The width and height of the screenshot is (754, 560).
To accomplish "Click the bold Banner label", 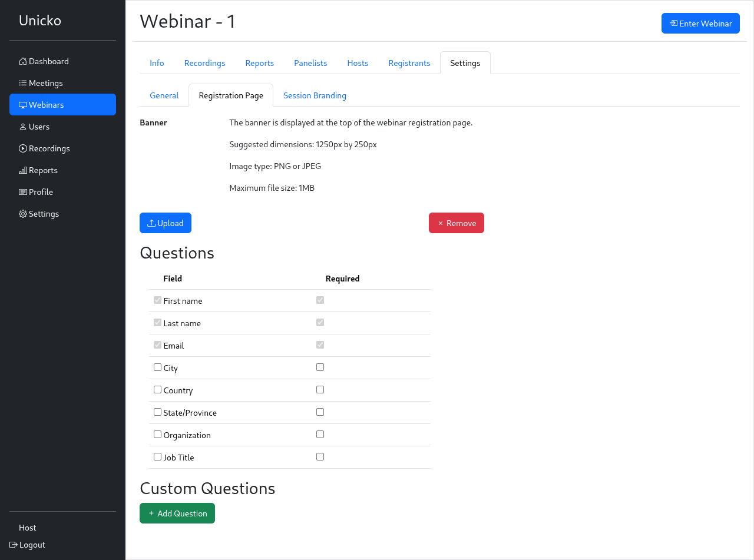I will [x=153, y=122].
